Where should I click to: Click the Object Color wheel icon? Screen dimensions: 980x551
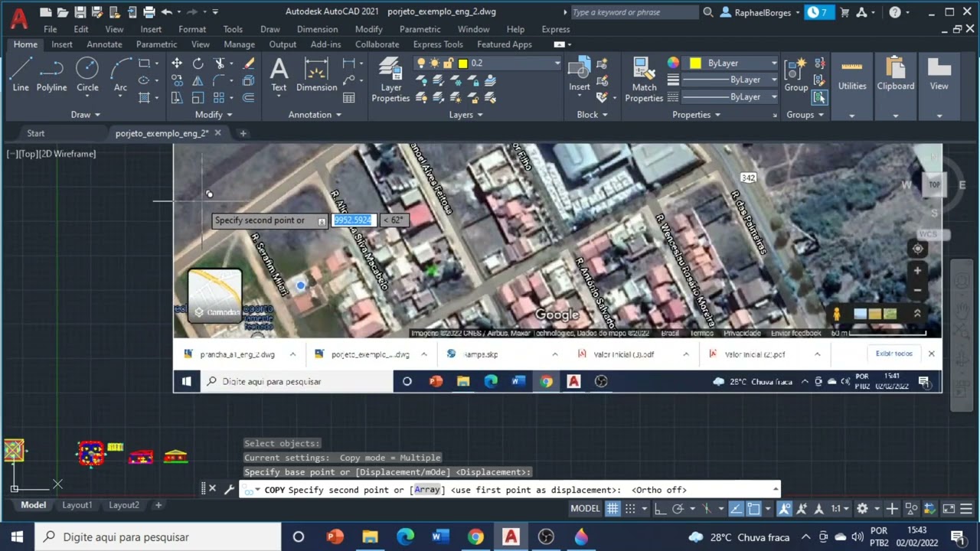pos(673,64)
